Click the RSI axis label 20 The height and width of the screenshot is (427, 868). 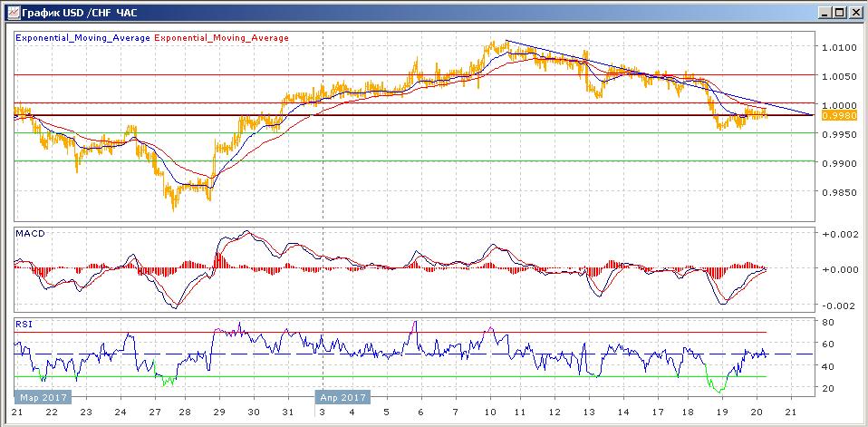point(827,388)
